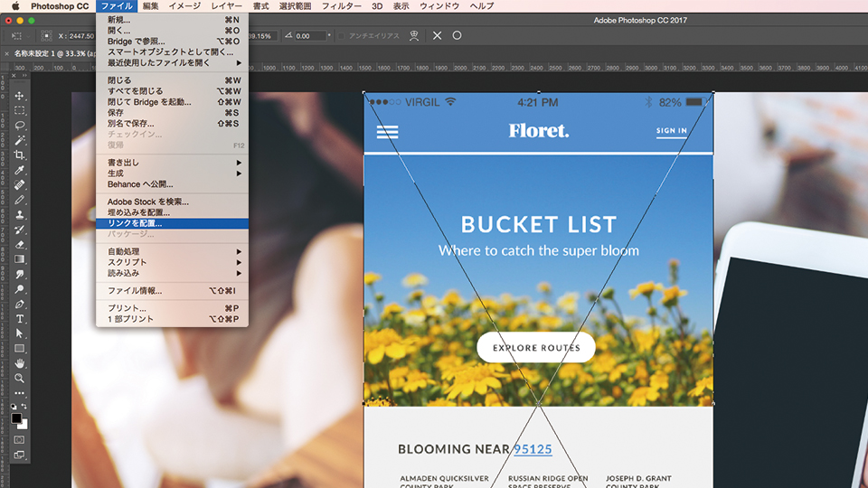
Task: Choose Adobe Stock を検索... menu item
Action: pos(172,202)
